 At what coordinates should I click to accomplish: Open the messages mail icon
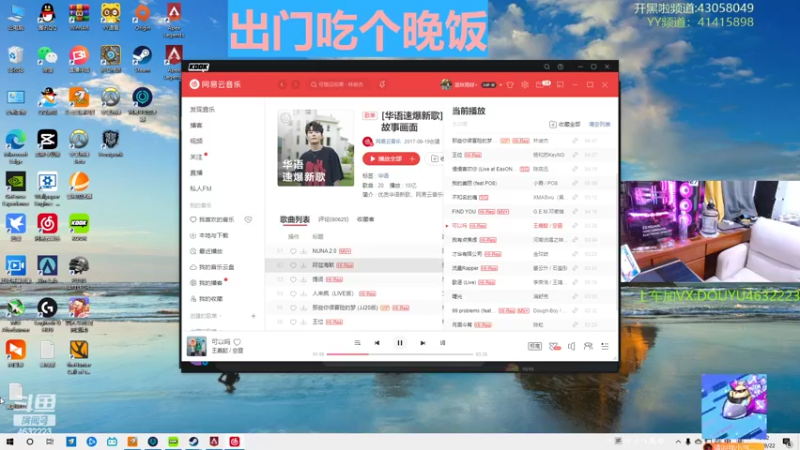pos(540,85)
